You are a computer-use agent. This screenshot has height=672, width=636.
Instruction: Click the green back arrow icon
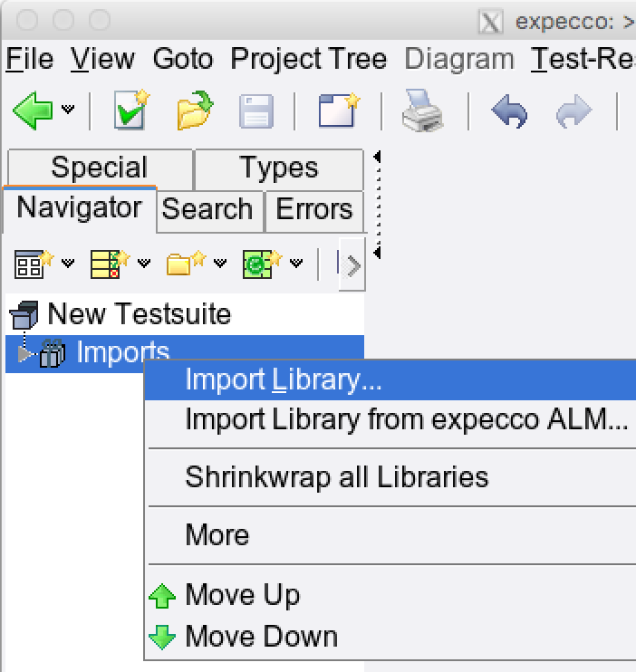(x=33, y=112)
